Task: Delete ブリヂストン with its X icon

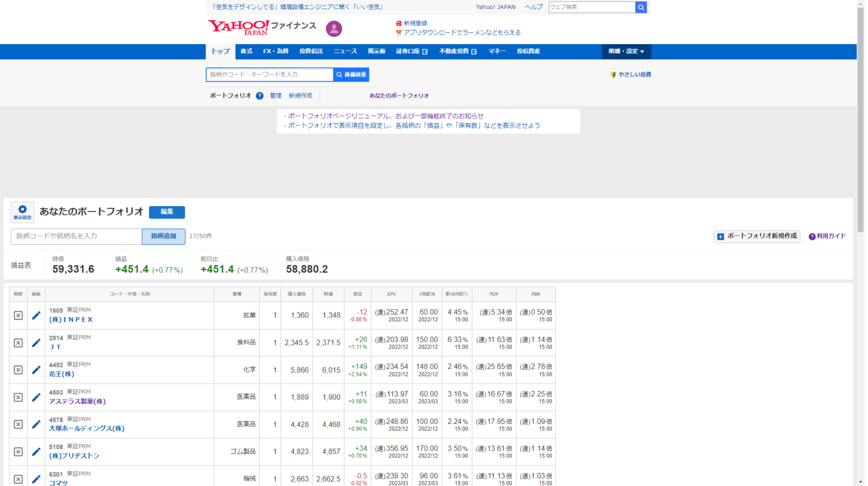Action: point(18,452)
